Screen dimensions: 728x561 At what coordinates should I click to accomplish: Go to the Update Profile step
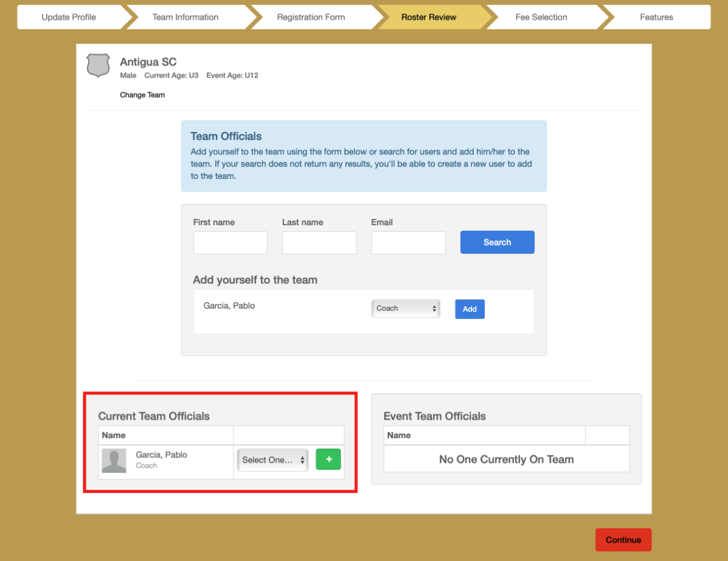68,17
